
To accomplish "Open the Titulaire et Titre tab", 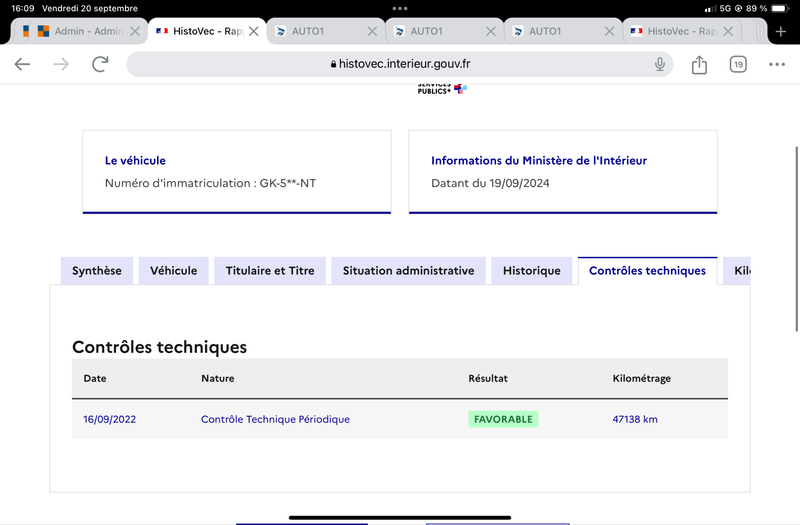I will [270, 271].
